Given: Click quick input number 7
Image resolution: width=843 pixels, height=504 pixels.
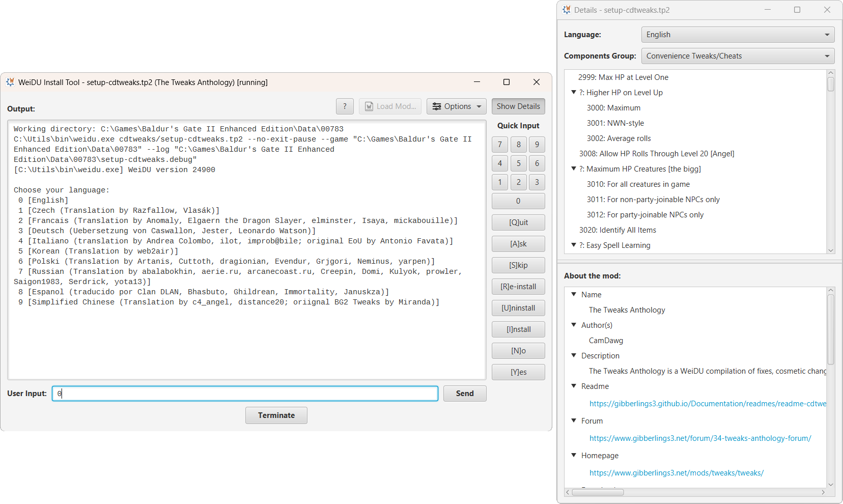Looking at the screenshot, I should click(500, 145).
